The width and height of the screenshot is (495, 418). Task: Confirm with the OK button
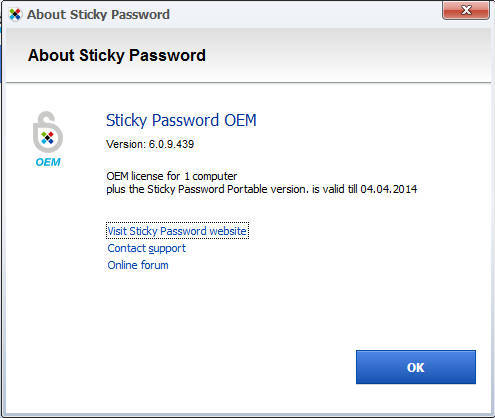point(416,367)
